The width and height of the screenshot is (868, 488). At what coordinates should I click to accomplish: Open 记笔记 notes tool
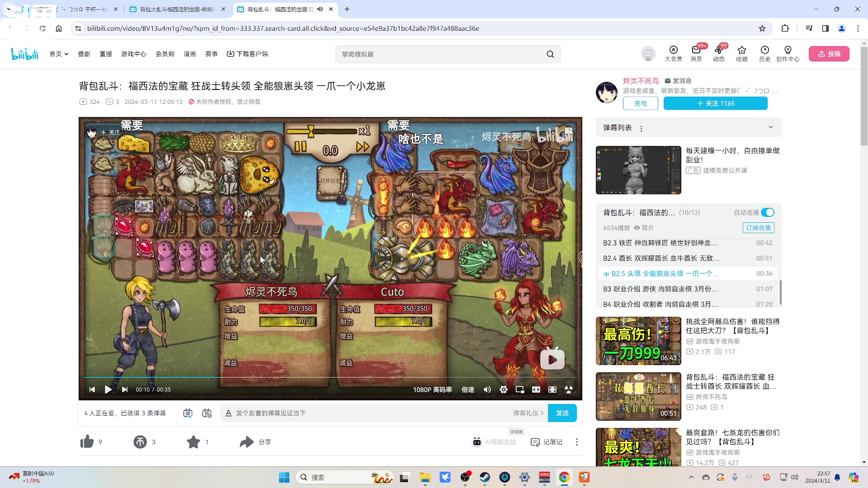coord(547,442)
